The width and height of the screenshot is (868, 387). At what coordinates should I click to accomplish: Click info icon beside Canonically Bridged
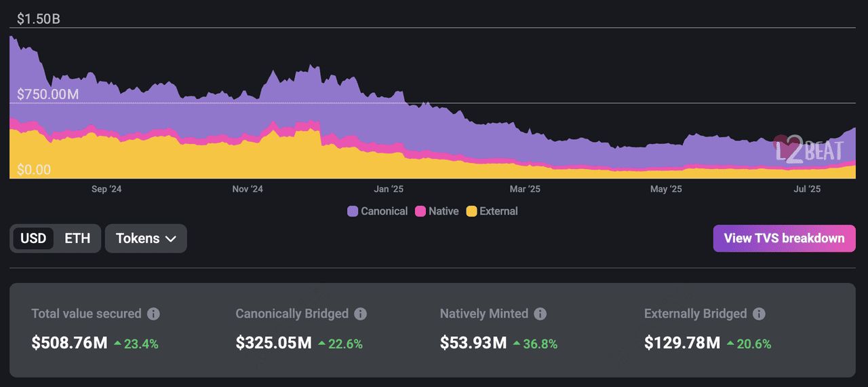[361, 314]
